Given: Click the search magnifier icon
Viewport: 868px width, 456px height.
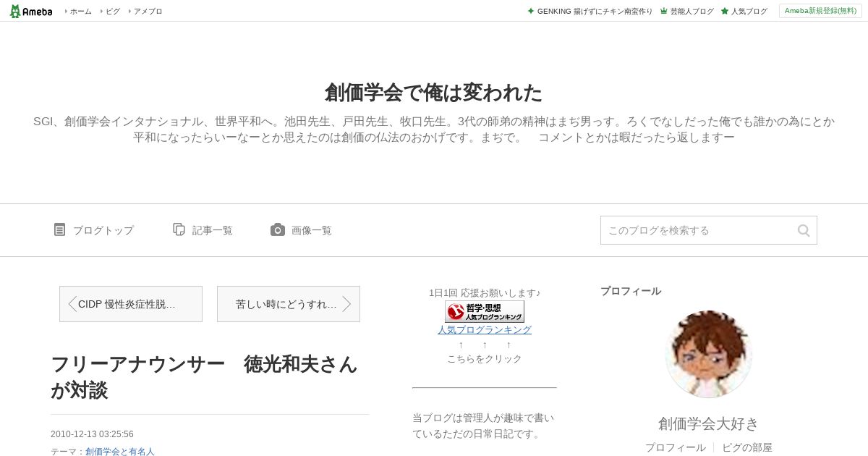Looking at the screenshot, I should point(804,230).
